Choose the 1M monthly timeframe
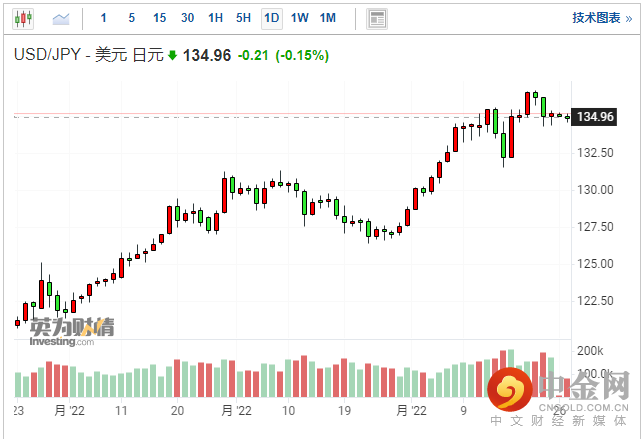This screenshot has height=439, width=644. [328, 18]
